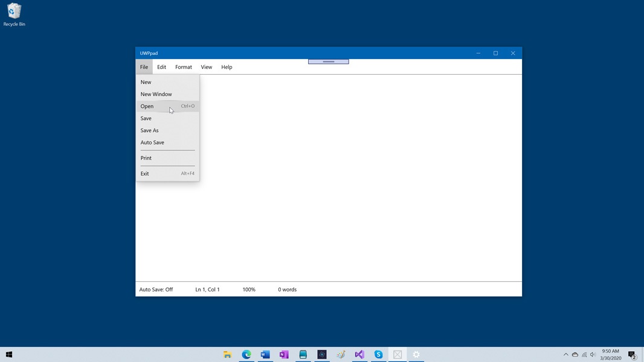Choose Open from the File menu
This screenshot has width=644, height=362.
(147, 106)
